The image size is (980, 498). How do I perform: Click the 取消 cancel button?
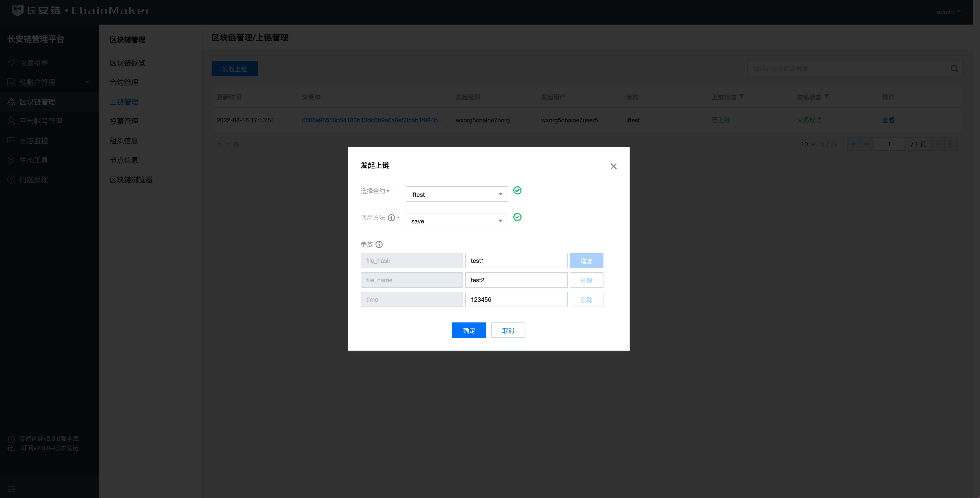(507, 330)
